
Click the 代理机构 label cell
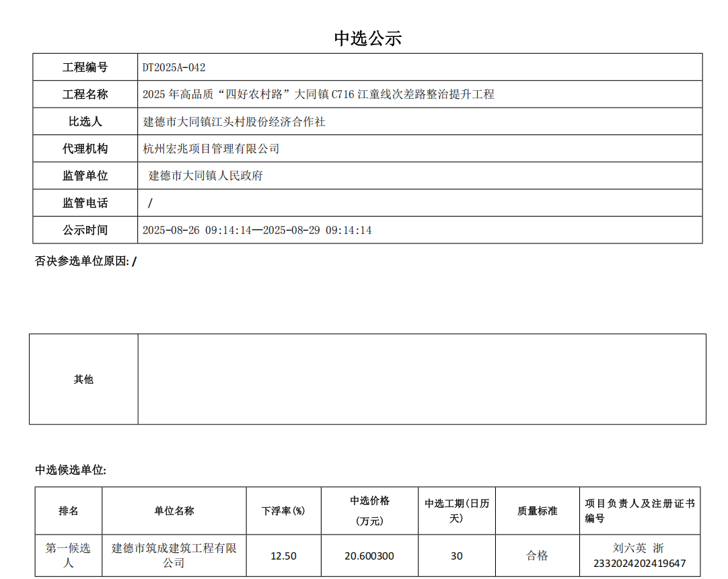pos(85,149)
